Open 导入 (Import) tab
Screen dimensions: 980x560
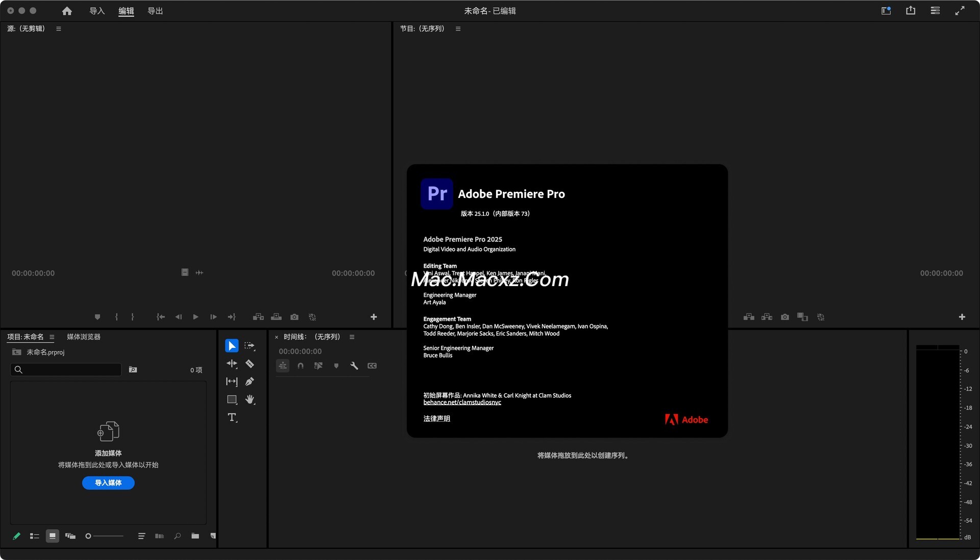point(97,11)
